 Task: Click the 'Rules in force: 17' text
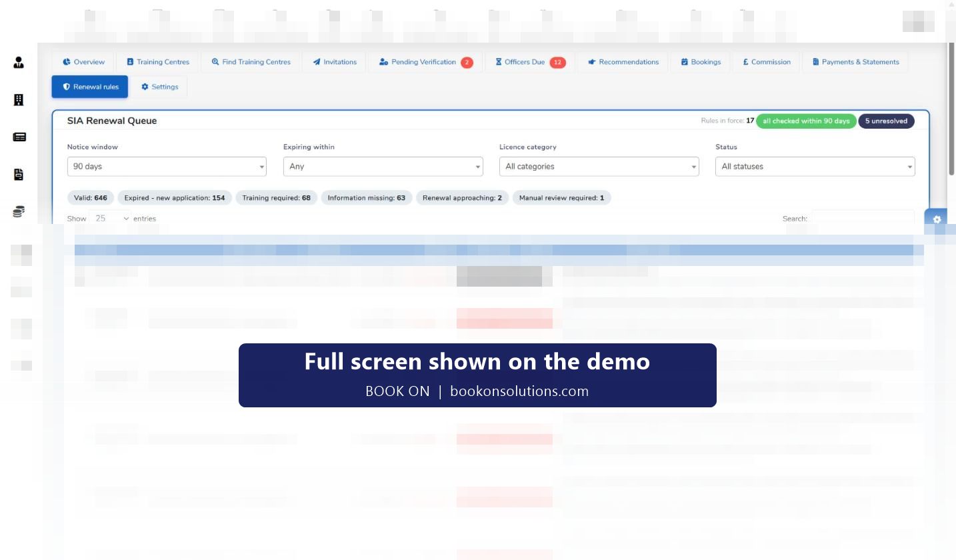727,121
